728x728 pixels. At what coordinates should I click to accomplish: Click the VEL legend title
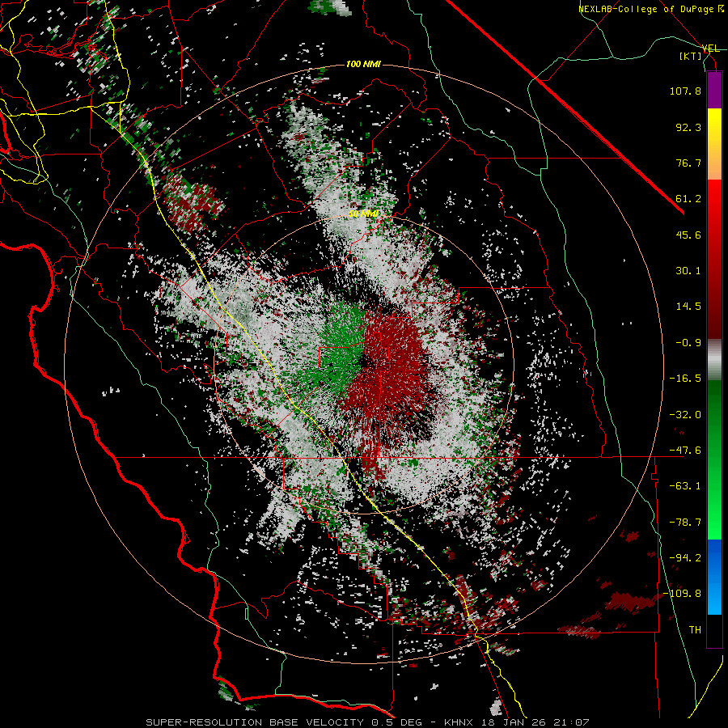click(711, 49)
